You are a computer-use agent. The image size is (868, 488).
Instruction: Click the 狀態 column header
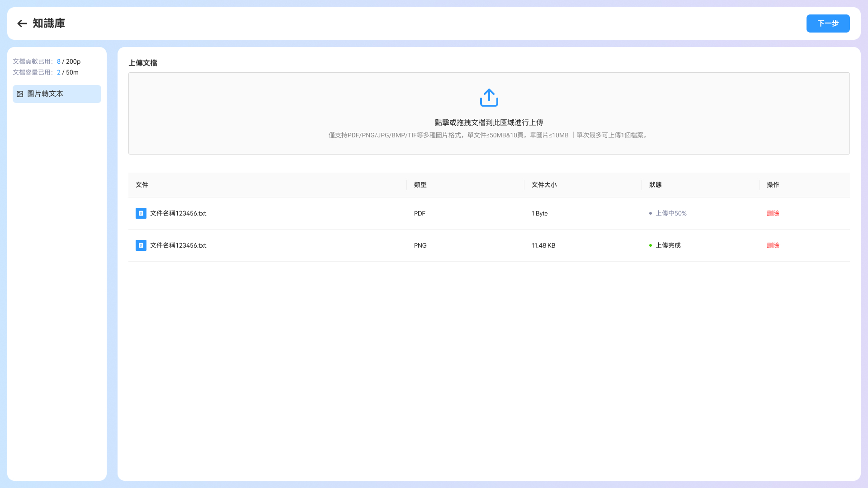point(655,185)
